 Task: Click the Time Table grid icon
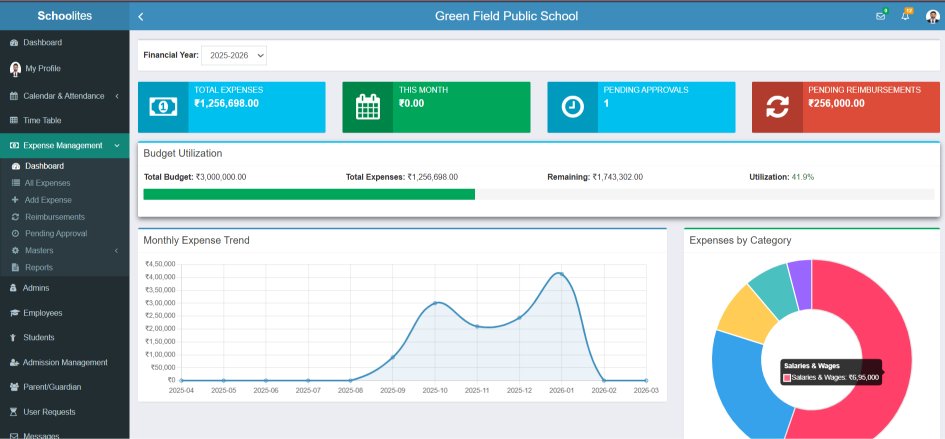(x=14, y=121)
